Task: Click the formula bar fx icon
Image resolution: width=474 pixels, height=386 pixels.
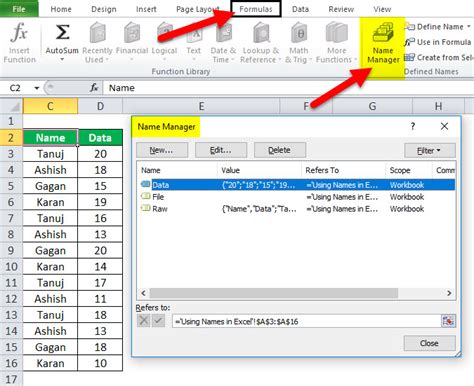Action: click(94, 88)
